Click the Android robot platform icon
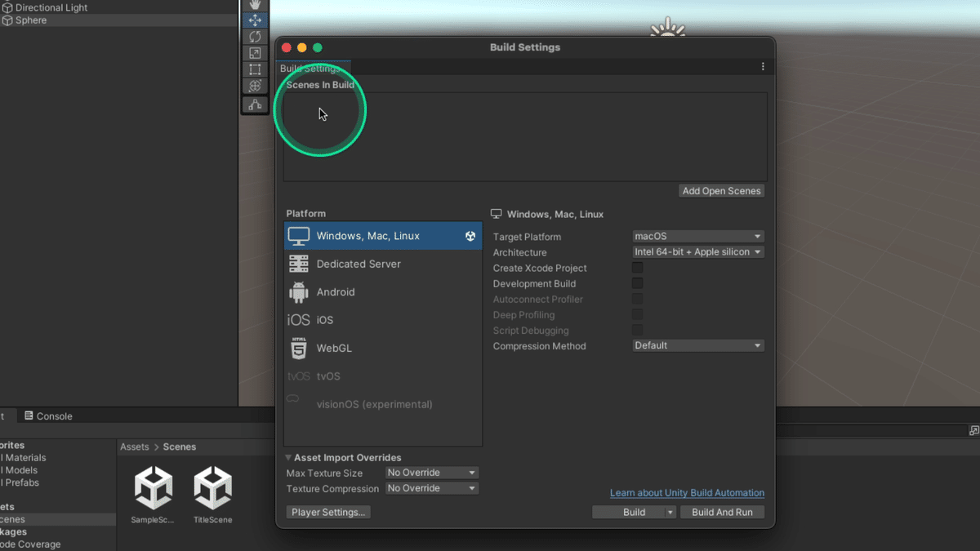This screenshot has height=551, width=980. (x=299, y=291)
